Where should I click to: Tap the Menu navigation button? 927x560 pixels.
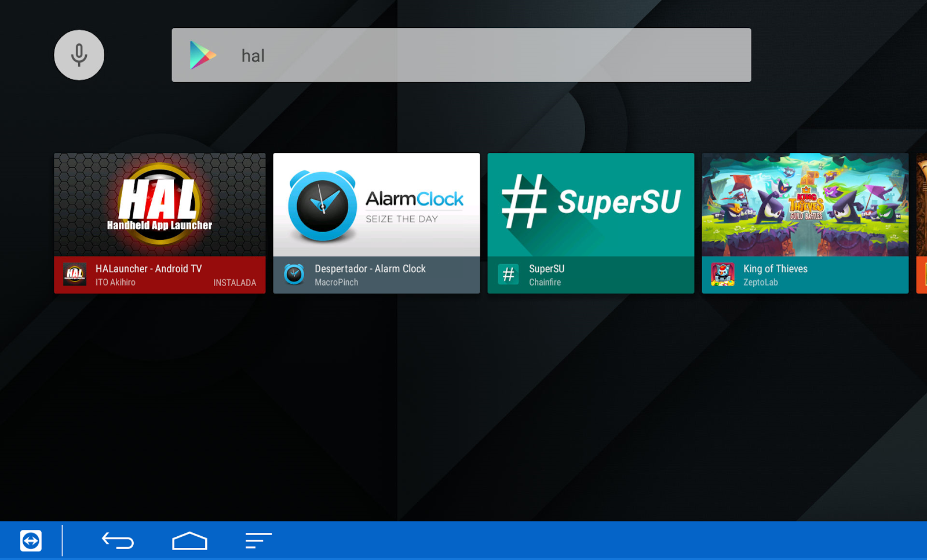point(258,541)
